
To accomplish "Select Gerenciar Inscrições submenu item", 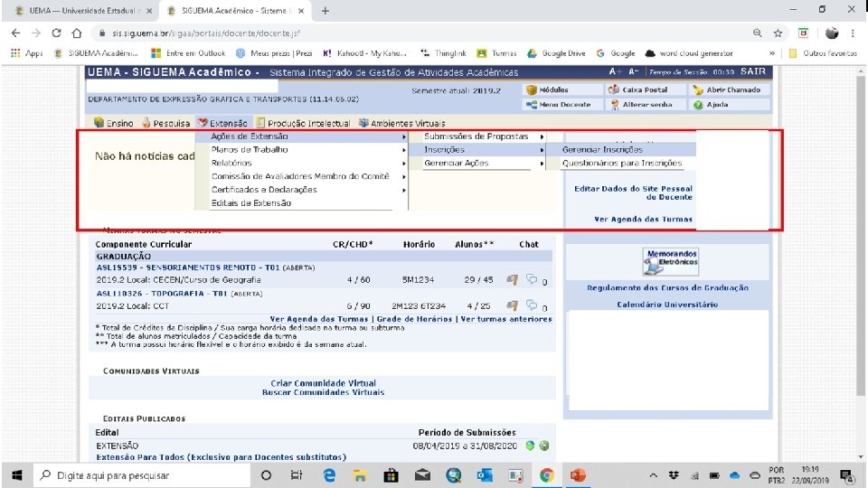I will [x=620, y=149].
